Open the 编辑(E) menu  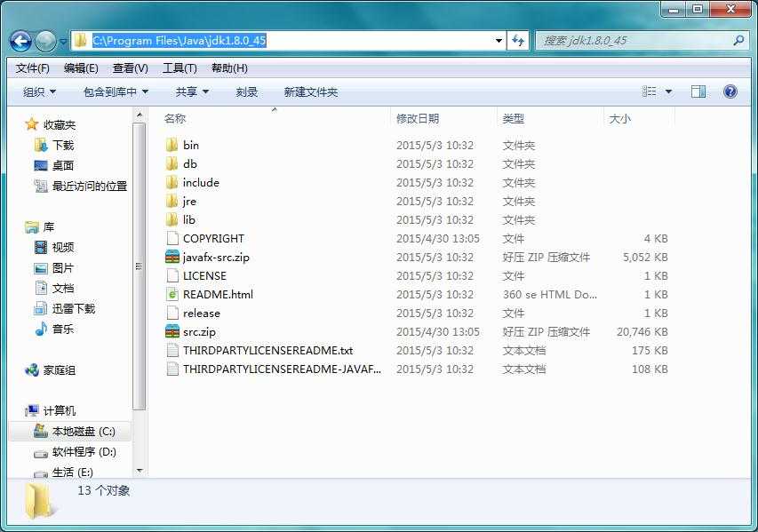(81, 68)
